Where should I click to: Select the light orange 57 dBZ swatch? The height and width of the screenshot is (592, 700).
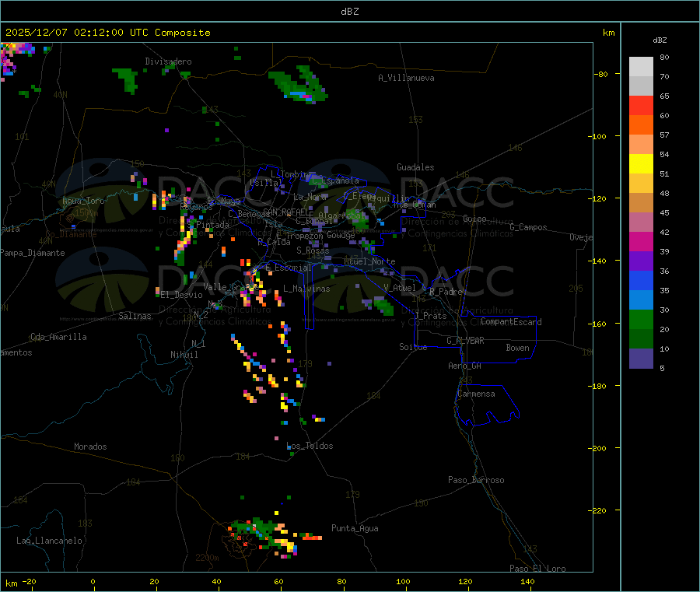(x=641, y=144)
